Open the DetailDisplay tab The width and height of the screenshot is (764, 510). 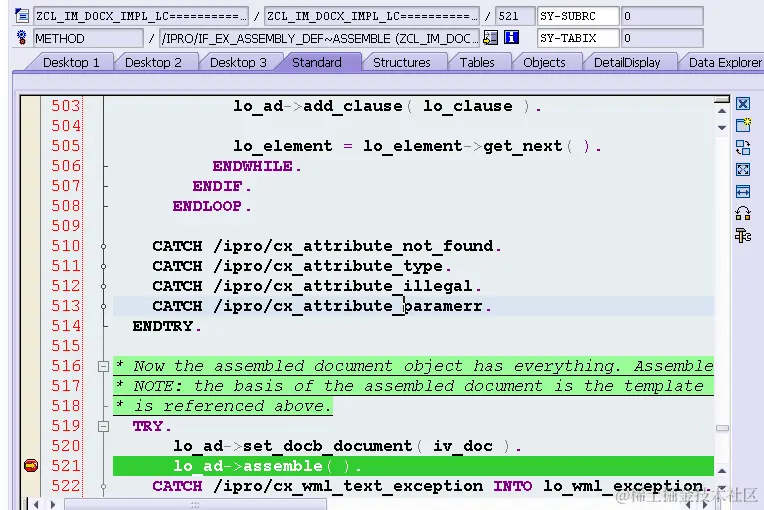coord(627,63)
